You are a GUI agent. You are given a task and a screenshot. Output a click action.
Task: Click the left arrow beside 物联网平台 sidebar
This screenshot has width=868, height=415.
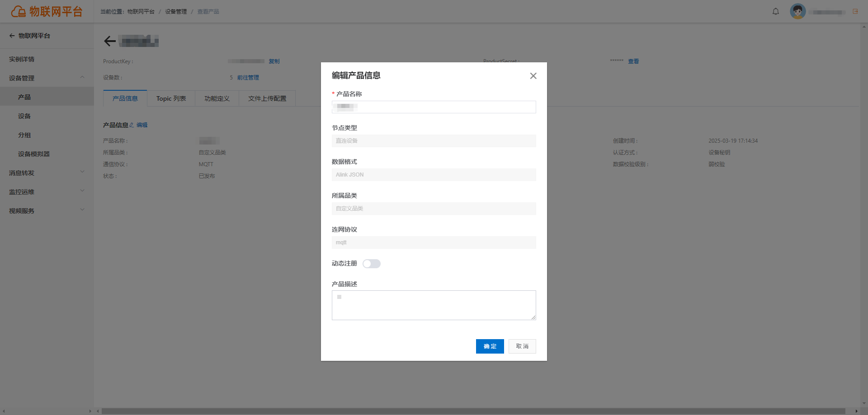12,36
